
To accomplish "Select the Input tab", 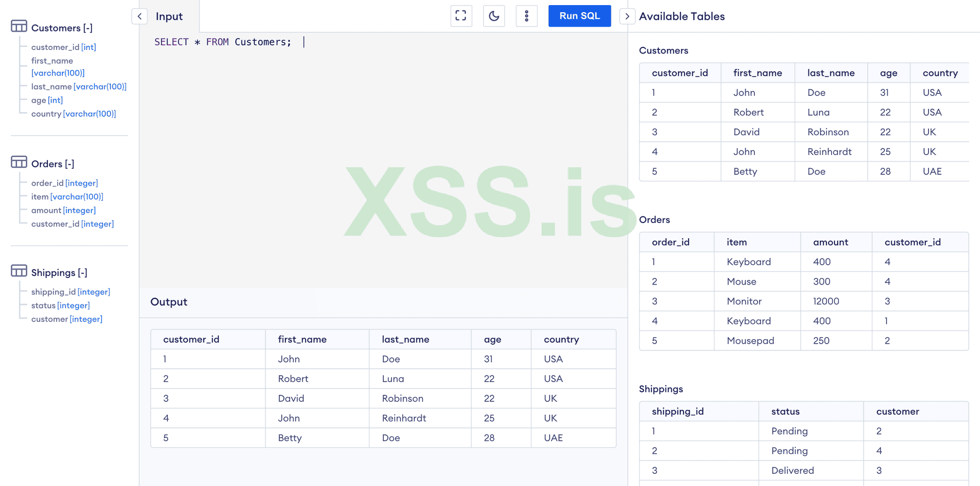I will tap(169, 16).
